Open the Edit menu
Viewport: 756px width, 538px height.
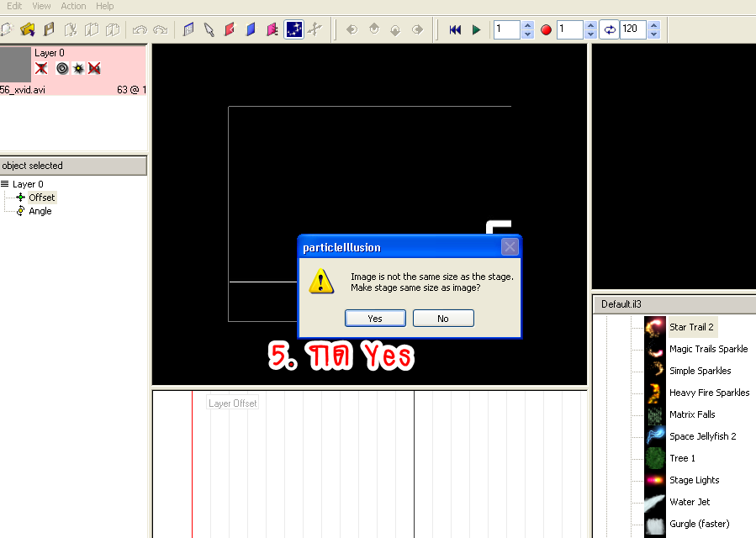[14, 6]
